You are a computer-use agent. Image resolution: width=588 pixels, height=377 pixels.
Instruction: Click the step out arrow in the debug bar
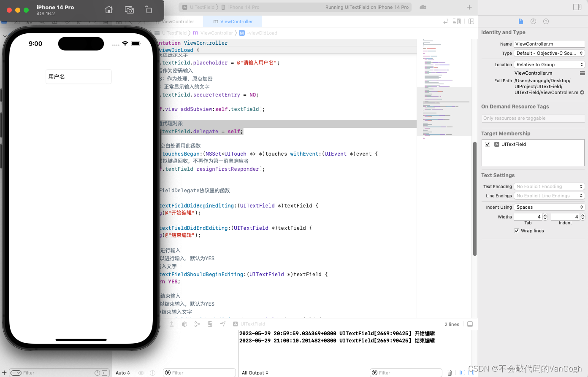[171, 324]
